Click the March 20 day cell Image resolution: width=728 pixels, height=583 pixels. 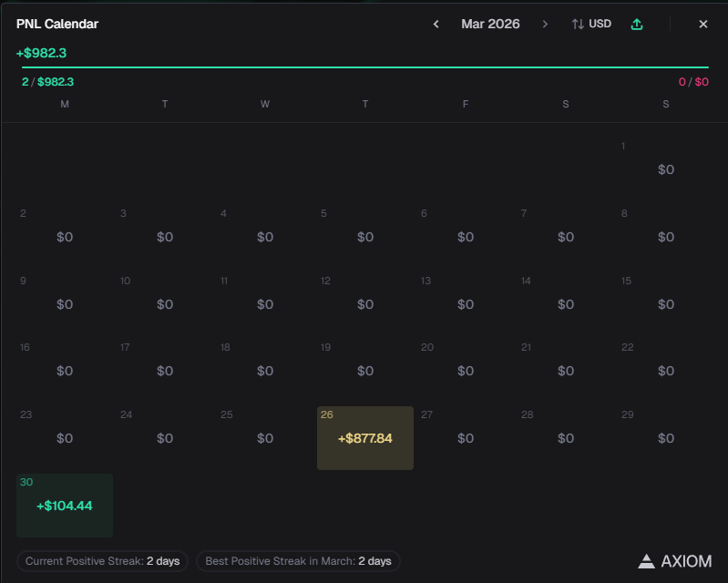(x=466, y=371)
